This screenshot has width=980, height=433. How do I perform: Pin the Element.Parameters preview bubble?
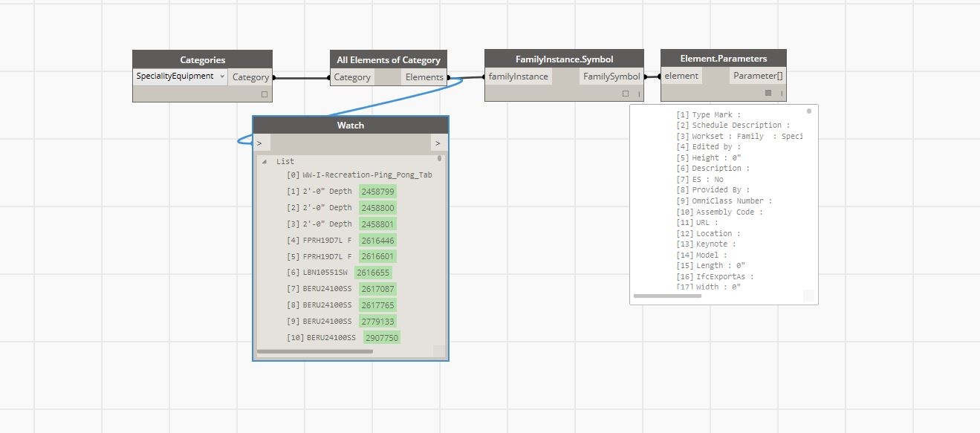pyautogui.click(x=809, y=111)
